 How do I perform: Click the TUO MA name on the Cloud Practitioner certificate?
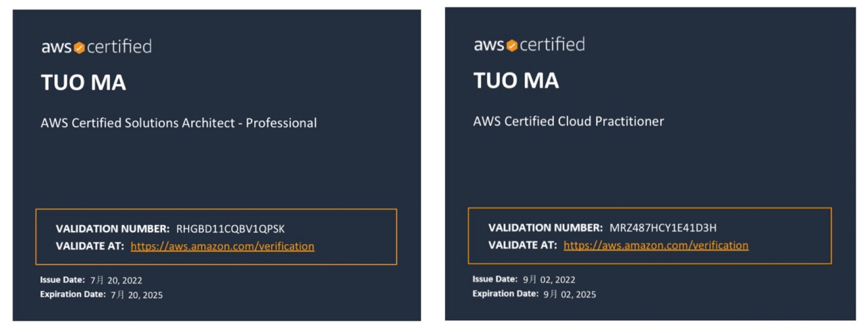coord(516,81)
